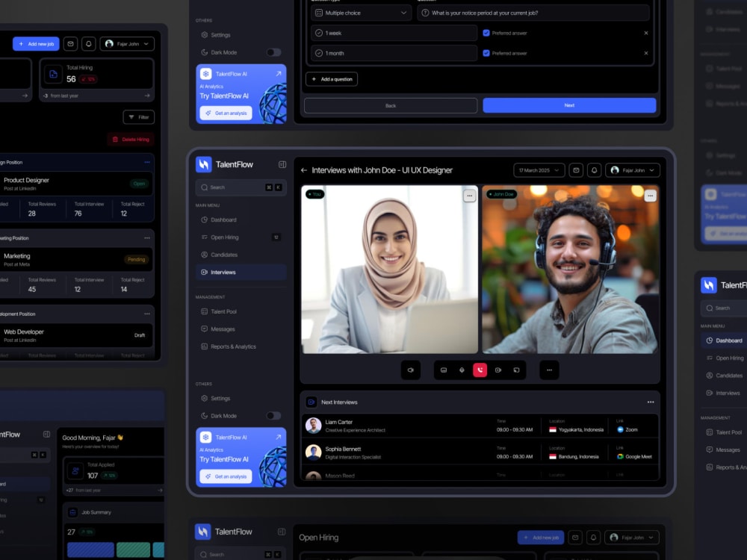Open Talent Pool in the Interviews window sidebar
The width and height of the screenshot is (747, 560).
(x=241, y=311)
